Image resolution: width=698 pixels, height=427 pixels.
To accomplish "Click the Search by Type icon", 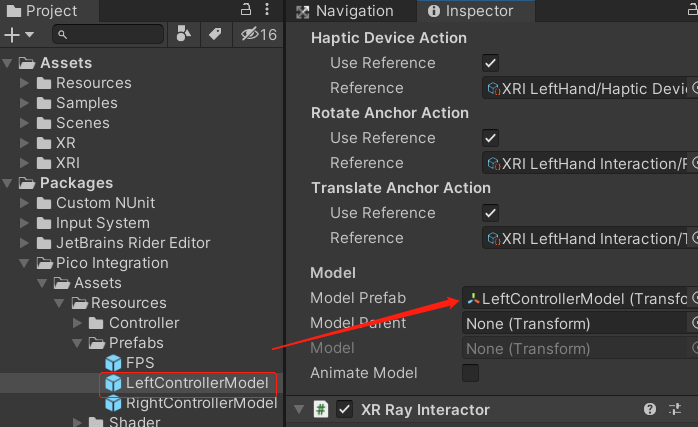I will tap(182, 34).
